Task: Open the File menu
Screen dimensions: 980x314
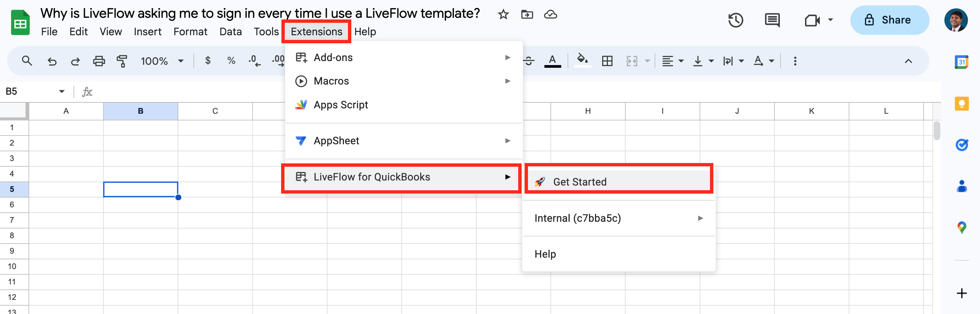Action: pyautogui.click(x=49, y=32)
